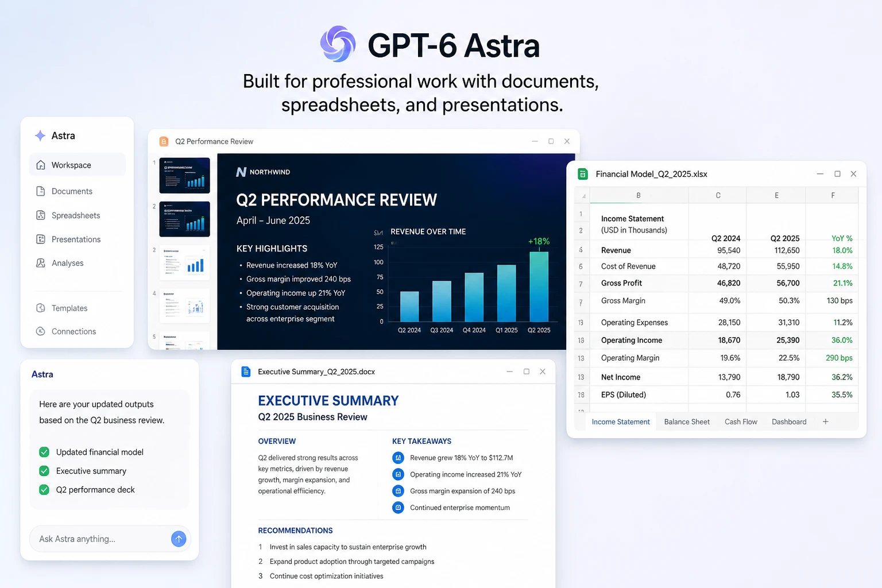Click the blue document file icon
This screenshot has height=588, width=882.
(x=246, y=372)
